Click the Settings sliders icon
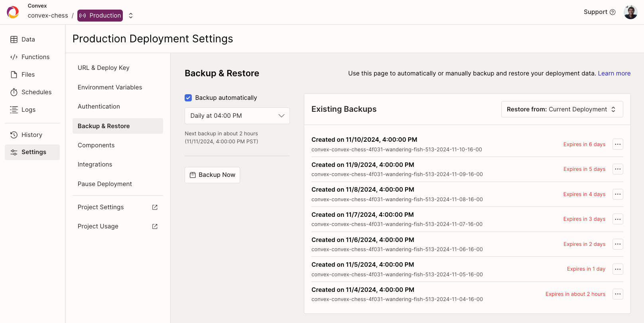644x323 pixels. (14, 152)
